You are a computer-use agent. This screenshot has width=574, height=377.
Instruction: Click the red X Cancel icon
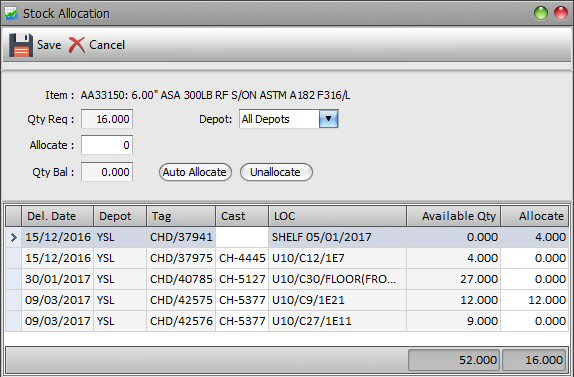pyautogui.click(x=77, y=45)
